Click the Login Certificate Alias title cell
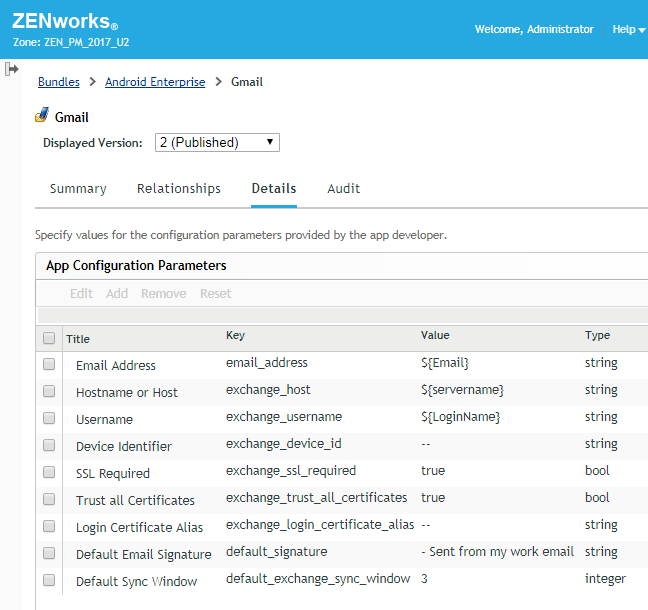 coord(139,528)
